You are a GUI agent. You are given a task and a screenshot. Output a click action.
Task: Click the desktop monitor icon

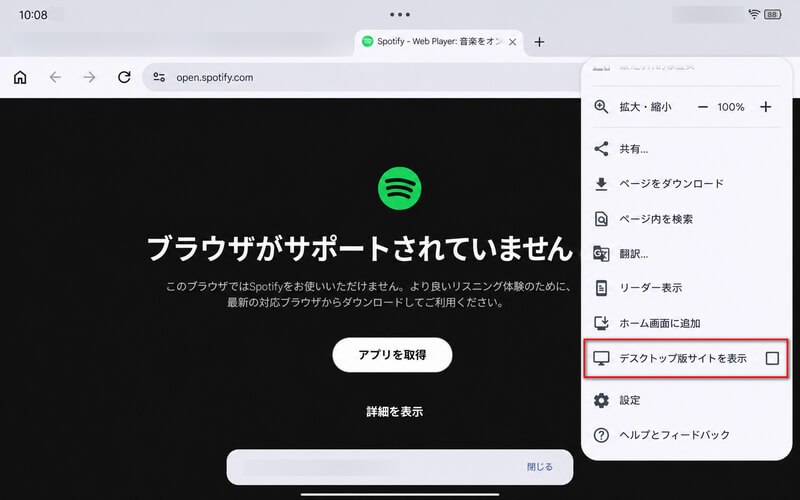602,358
